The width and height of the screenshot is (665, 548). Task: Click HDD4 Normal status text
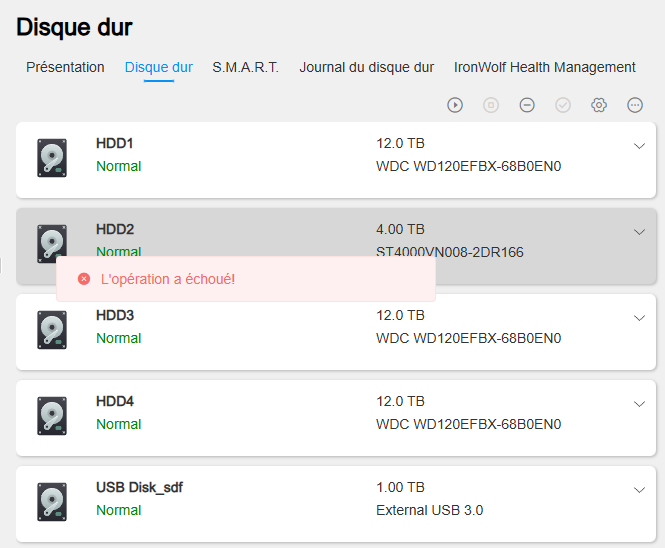[119, 424]
